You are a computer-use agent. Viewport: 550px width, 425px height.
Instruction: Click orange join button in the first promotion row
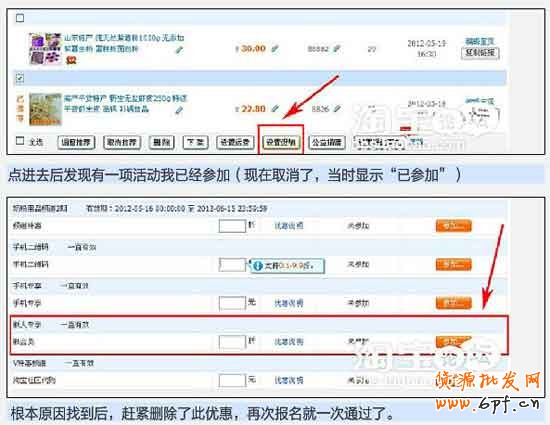(x=454, y=226)
